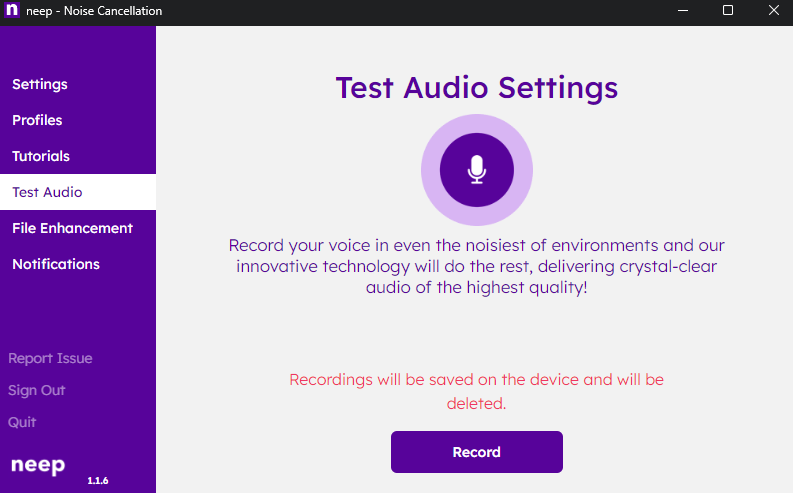Maximize the neep window
Image resolution: width=793 pixels, height=493 pixels.
[x=728, y=11]
